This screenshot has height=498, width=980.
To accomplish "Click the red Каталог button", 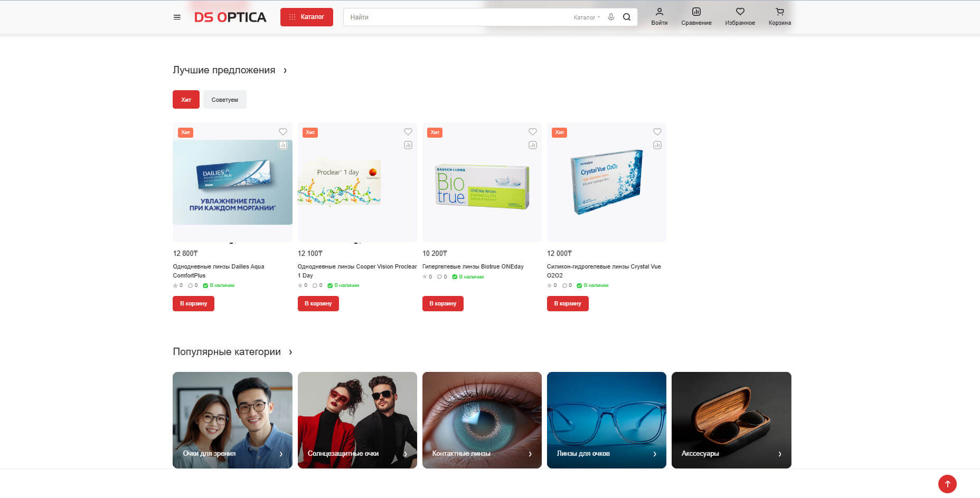I will click(x=306, y=17).
